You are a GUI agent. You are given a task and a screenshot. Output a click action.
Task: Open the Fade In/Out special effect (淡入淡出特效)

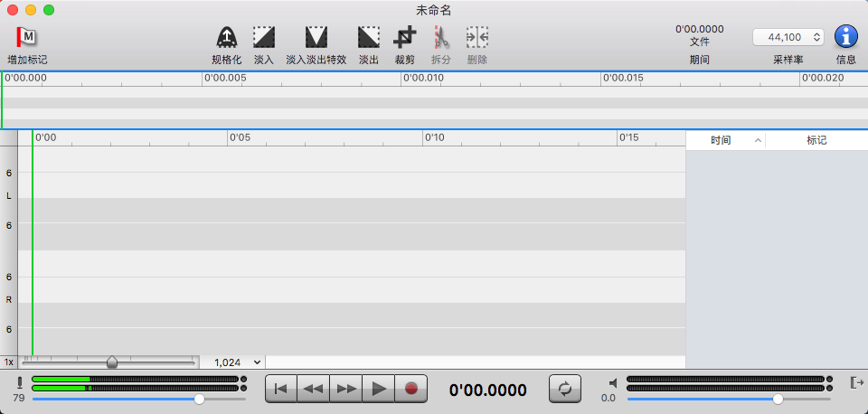tap(316, 37)
